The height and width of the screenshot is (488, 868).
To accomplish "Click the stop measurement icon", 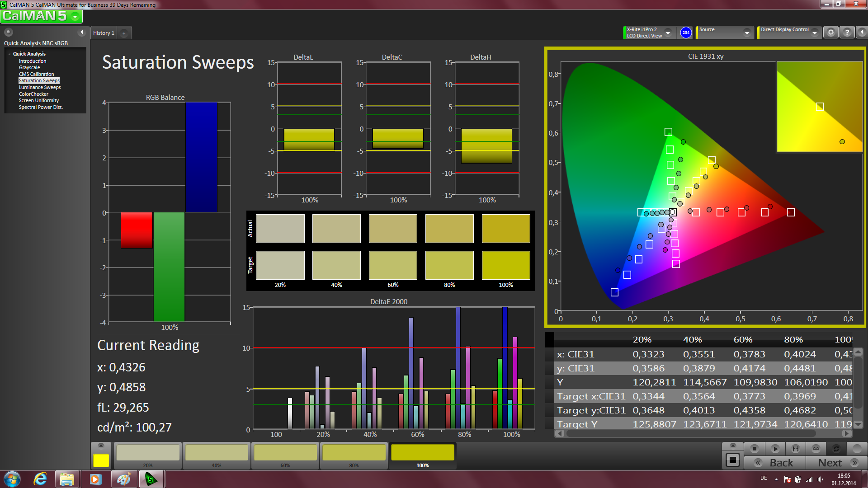I will (x=754, y=449).
